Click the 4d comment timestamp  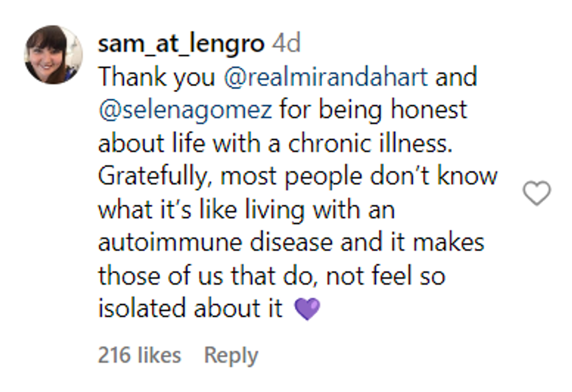[x=286, y=44]
